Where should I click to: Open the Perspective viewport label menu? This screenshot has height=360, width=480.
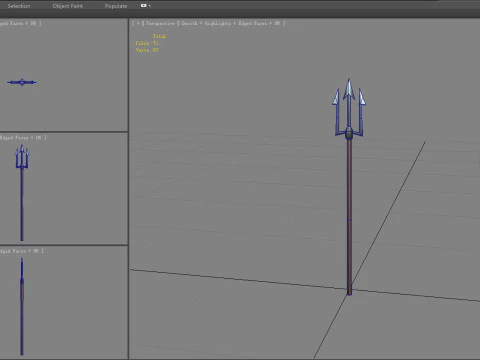160,23
